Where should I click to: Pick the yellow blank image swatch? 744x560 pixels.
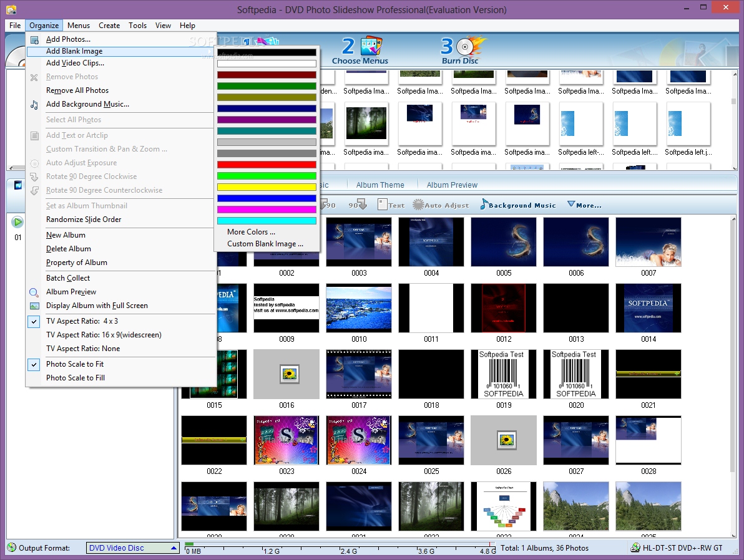pos(267,187)
